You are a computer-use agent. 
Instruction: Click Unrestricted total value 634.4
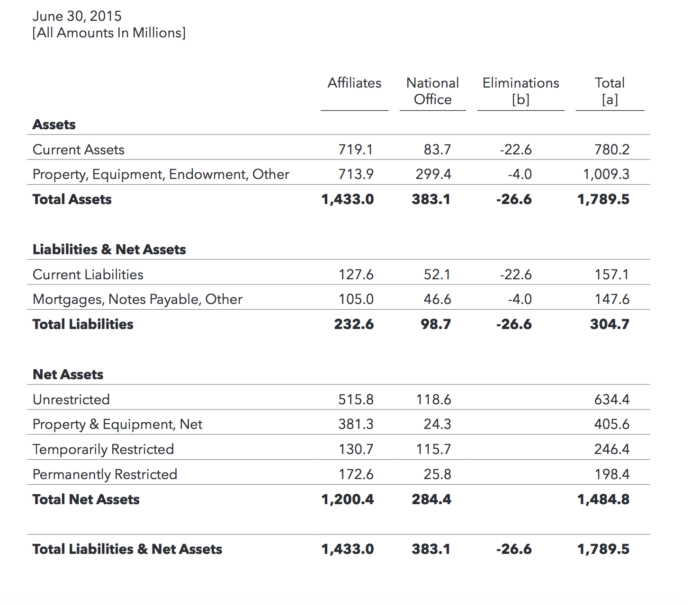[612, 400]
